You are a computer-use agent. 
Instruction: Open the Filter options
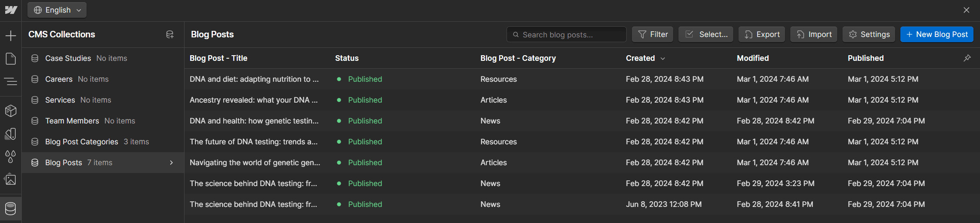pos(653,34)
